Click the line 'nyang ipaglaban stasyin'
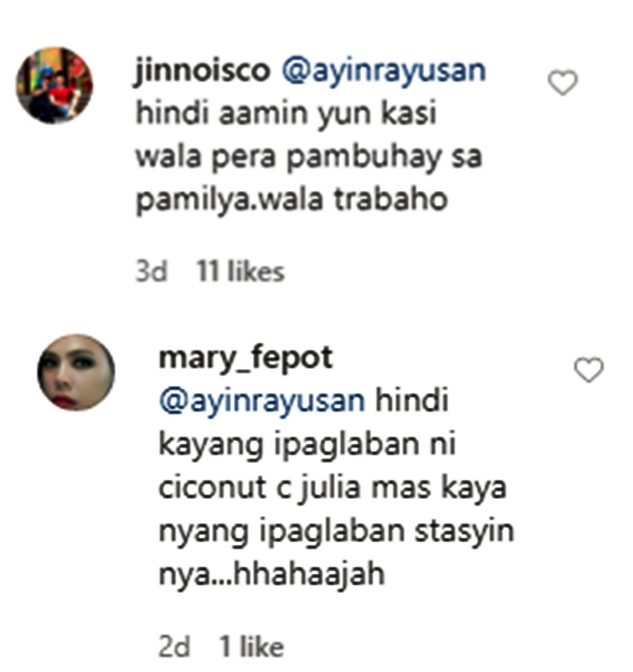 [x=337, y=531]
